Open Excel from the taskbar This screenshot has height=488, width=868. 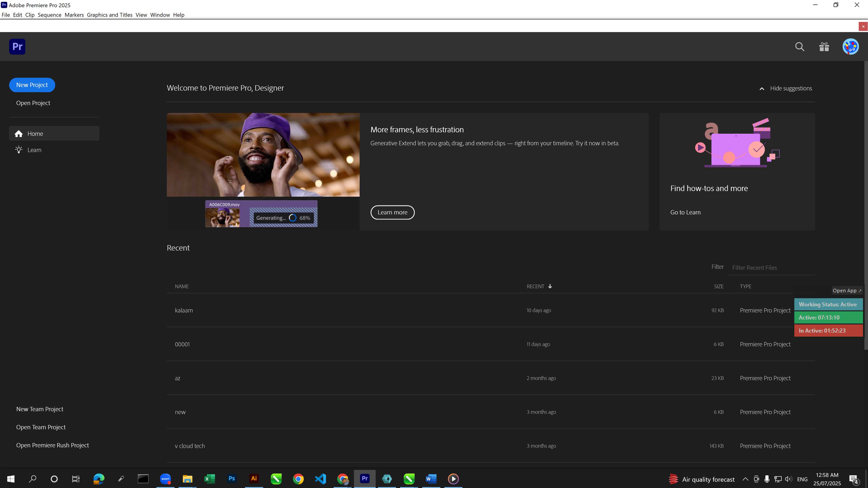click(210, 479)
